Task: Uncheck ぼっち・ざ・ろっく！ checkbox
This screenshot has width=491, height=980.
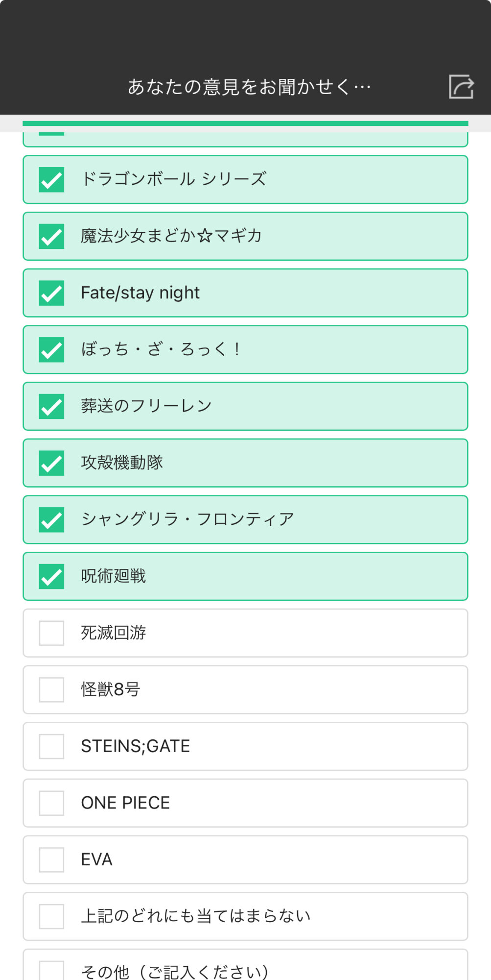Action: point(51,350)
